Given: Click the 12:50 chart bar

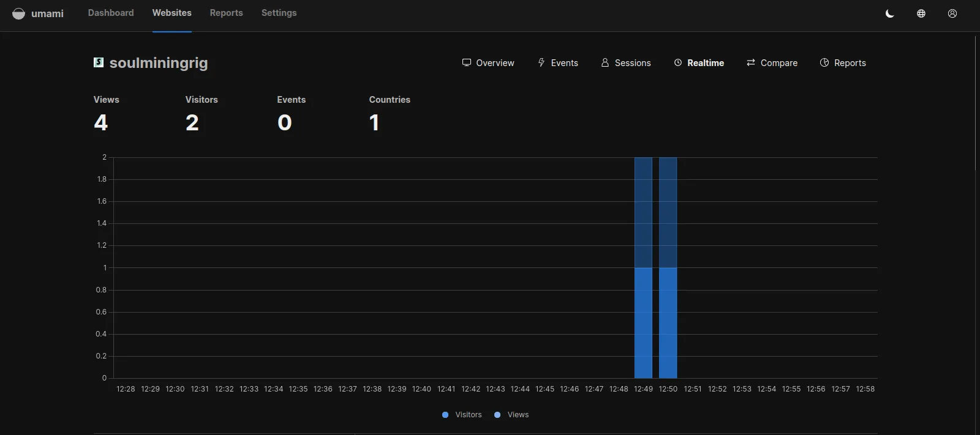Looking at the screenshot, I should coord(668,268).
